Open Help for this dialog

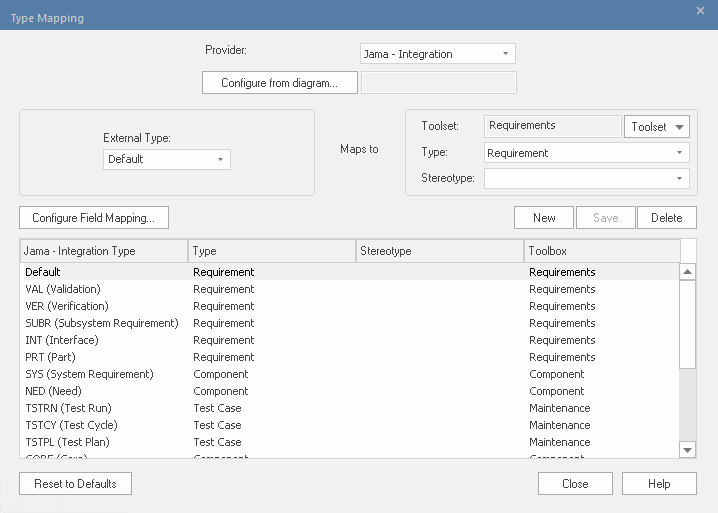[x=659, y=484]
